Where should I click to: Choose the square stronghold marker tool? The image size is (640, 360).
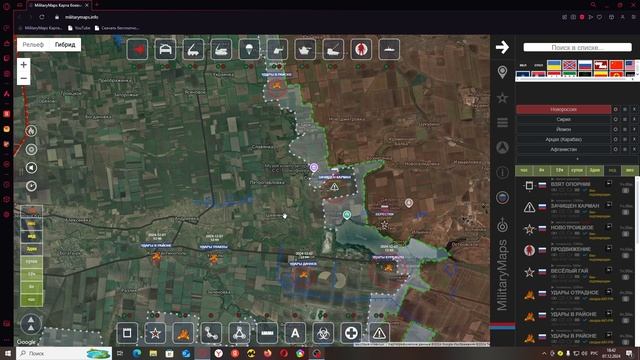(127, 333)
